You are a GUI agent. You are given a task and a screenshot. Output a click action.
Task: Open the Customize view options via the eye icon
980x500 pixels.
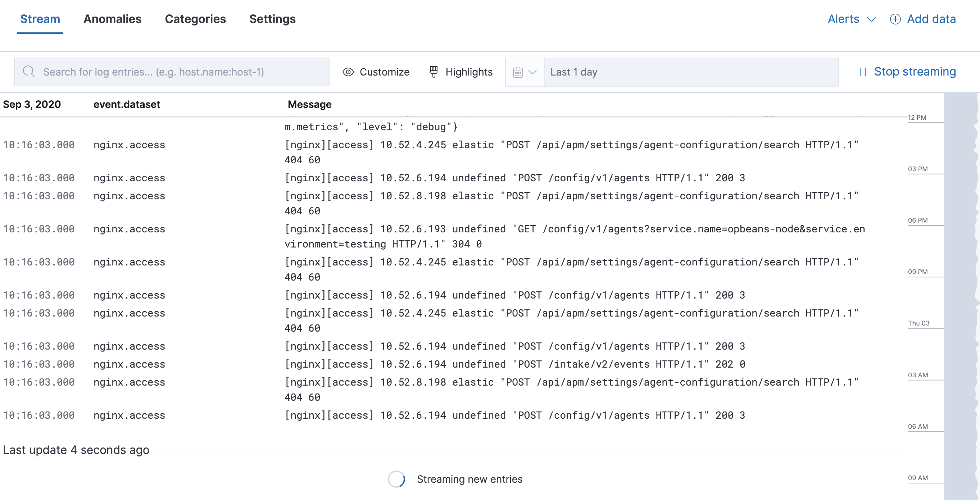(x=348, y=72)
